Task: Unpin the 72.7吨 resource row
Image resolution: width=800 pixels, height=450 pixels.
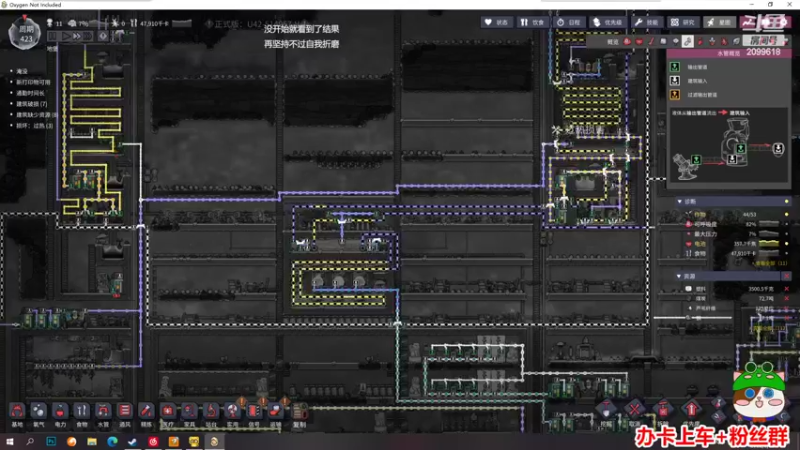Action: 786,298
